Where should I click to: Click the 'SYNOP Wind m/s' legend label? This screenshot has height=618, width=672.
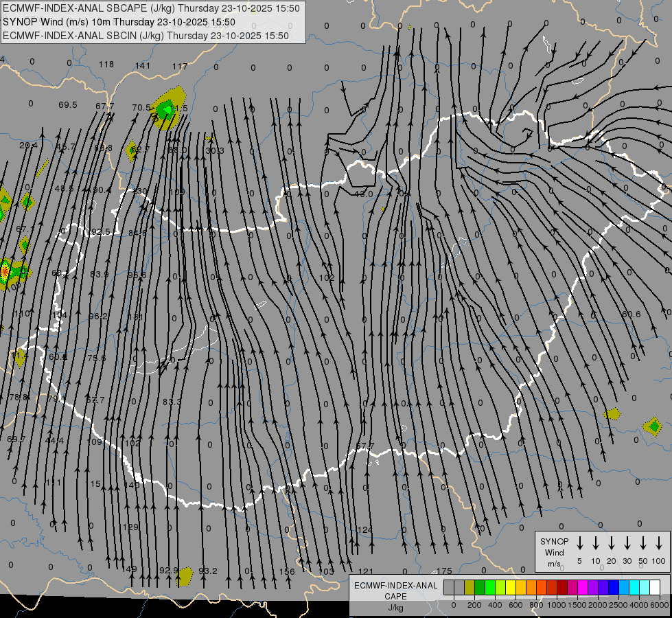pos(554,552)
